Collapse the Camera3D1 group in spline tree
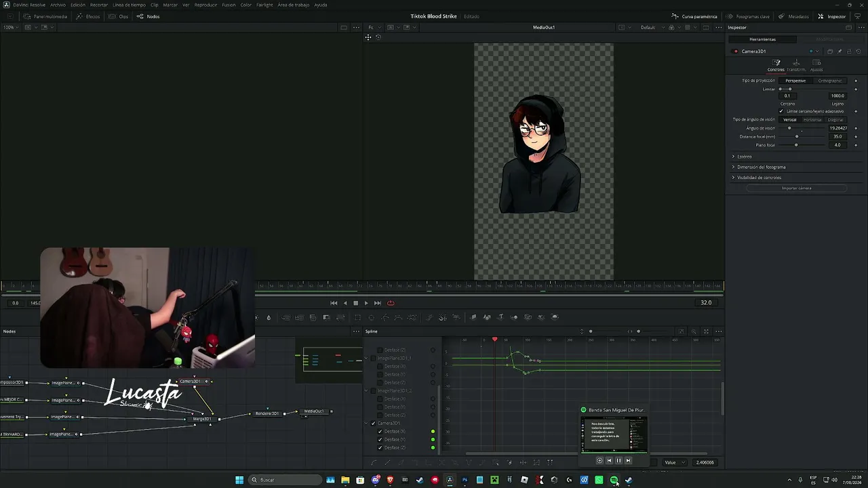 point(367,423)
